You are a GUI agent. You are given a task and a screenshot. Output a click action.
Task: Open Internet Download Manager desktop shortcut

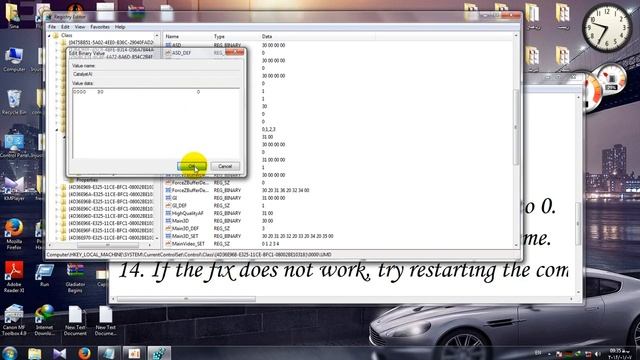44,320
